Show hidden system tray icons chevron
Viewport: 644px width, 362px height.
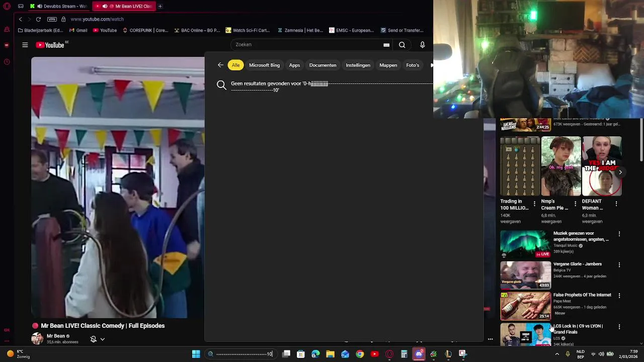[x=557, y=354]
